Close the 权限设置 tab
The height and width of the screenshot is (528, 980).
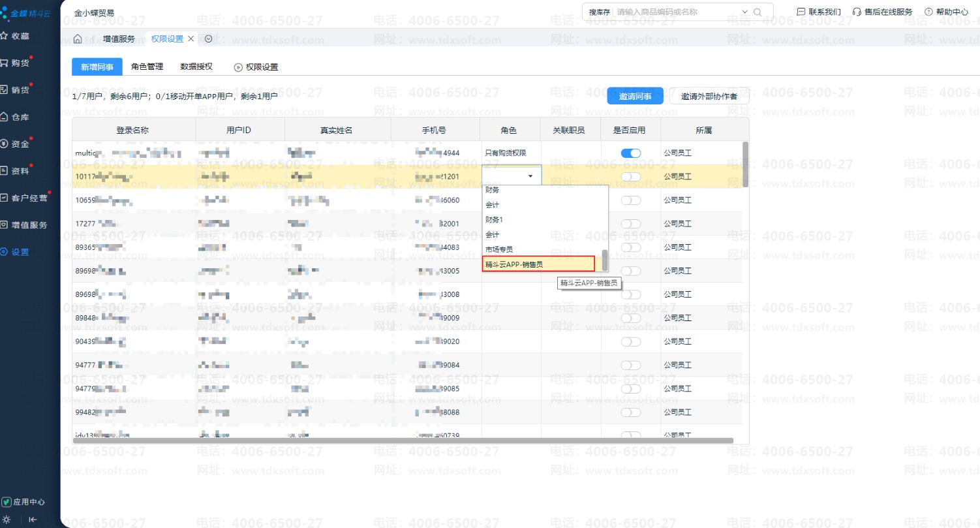pos(191,39)
